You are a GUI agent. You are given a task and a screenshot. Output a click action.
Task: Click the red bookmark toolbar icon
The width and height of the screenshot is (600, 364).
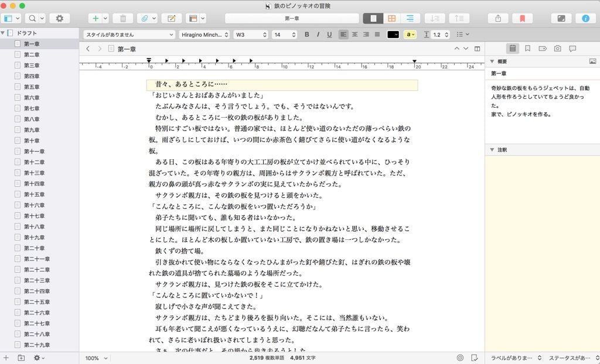(x=522, y=18)
